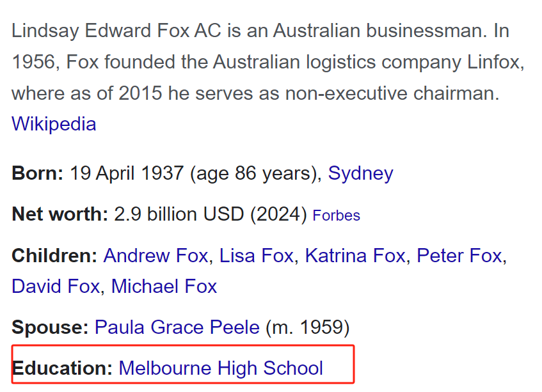
Task: Click the Lindsay Edward Fox description paragraph
Action: 256,63
